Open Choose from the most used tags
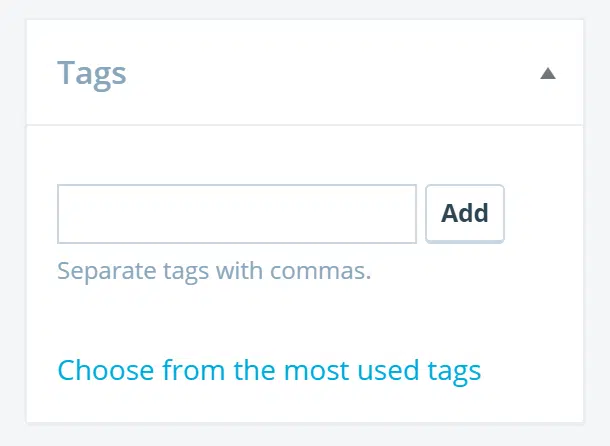This screenshot has width=610, height=446. point(269,371)
